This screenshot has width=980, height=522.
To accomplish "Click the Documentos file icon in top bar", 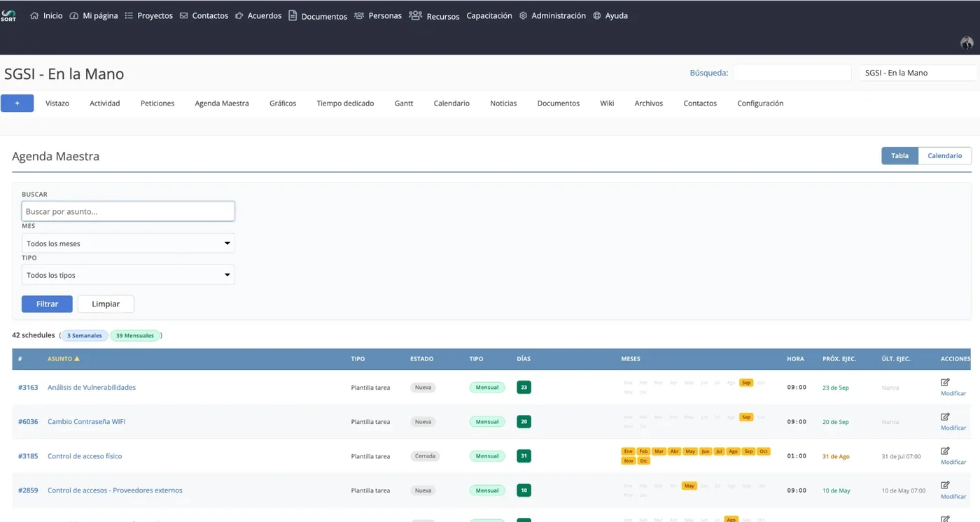I will pyautogui.click(x=293, y=15).
